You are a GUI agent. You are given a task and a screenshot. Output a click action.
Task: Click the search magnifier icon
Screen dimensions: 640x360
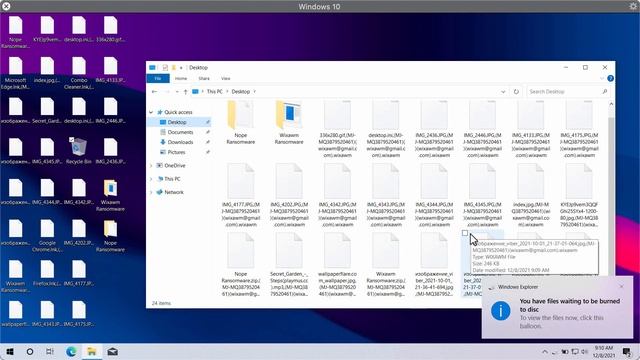604,92
